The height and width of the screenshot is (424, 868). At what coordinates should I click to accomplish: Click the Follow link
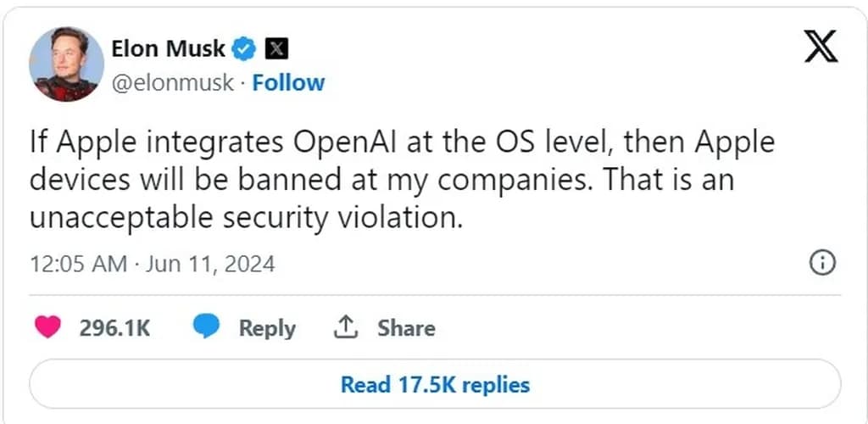[x=288, y=83]
